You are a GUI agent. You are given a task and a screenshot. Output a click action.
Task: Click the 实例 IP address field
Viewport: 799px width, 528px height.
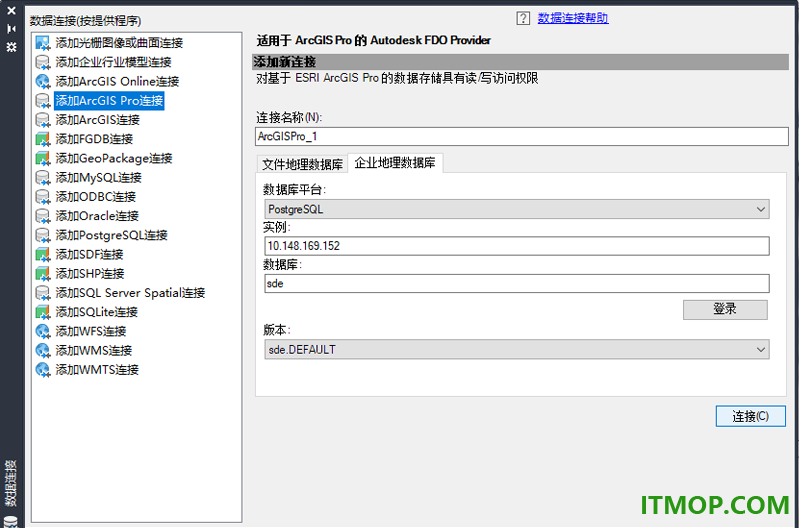(x=517, y=246)
